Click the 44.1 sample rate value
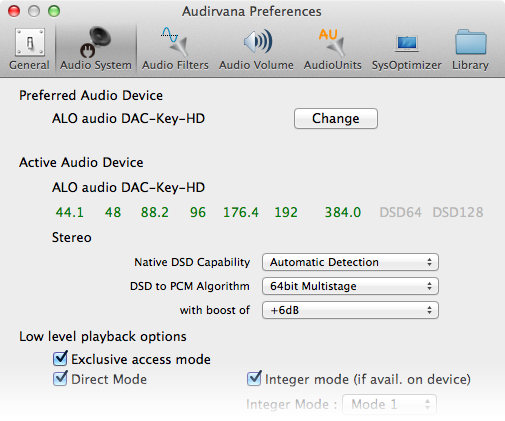The width and height of the screenshot is (505, 421). tap(70, 212)
